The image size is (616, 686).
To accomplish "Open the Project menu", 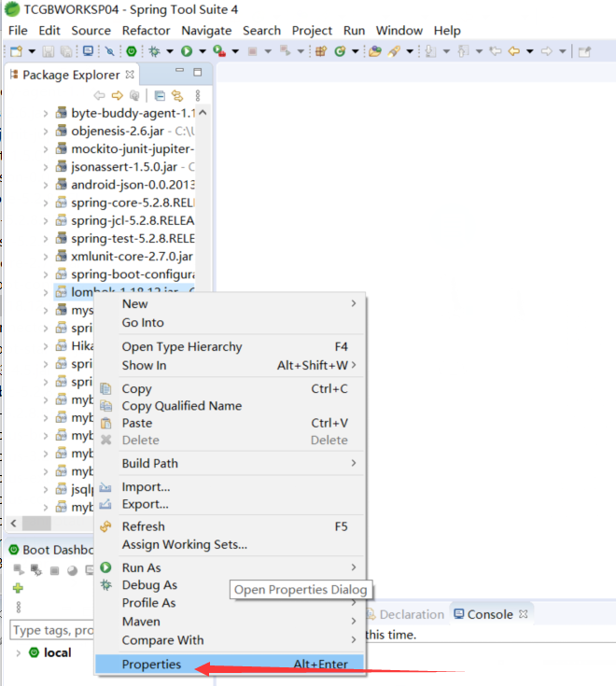I will [x=312, y=31].
